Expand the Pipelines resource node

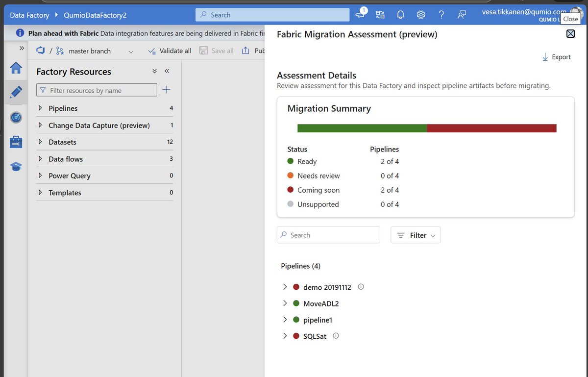tap(40, 108)
